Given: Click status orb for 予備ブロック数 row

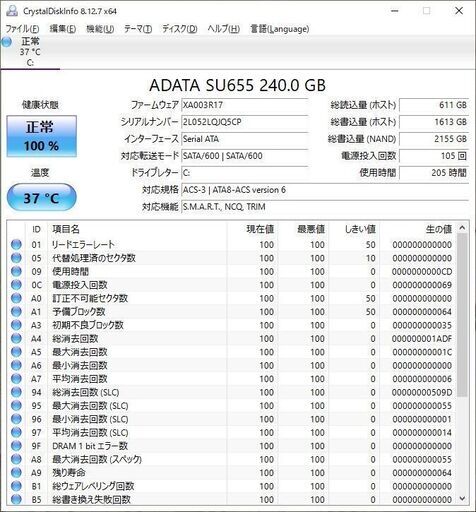Looking at the screenshot, I should click(x=16, y=311).
